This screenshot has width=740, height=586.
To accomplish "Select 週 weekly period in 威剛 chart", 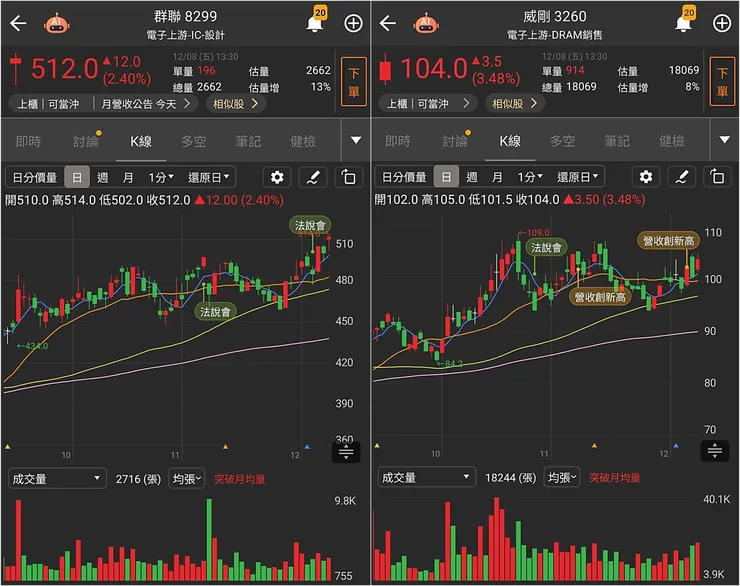I will 471,177.
